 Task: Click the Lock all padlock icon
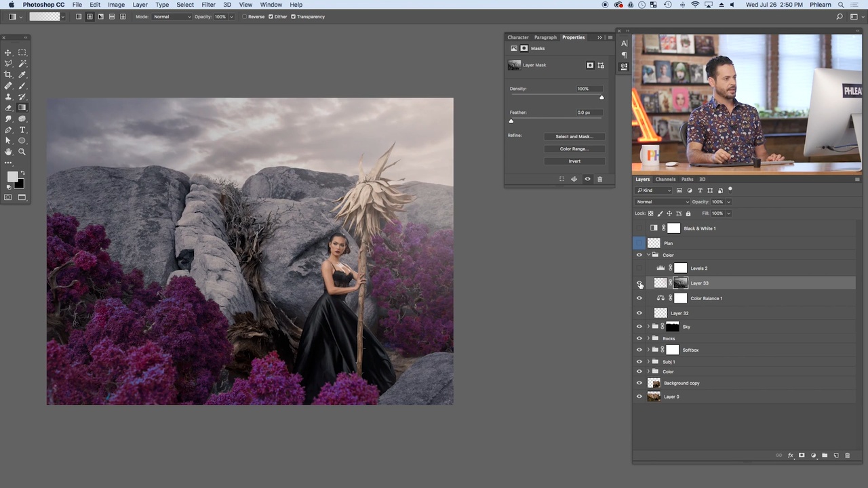[x=688, y=213]
